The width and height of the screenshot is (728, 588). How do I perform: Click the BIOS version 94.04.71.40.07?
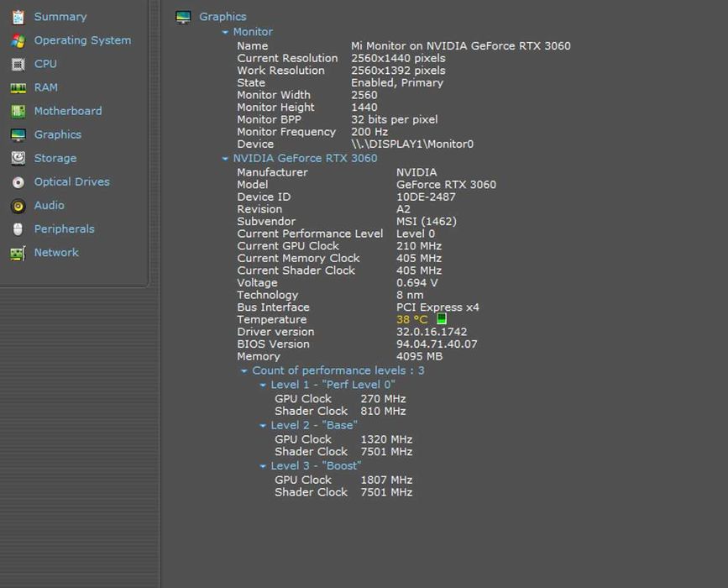437,344
